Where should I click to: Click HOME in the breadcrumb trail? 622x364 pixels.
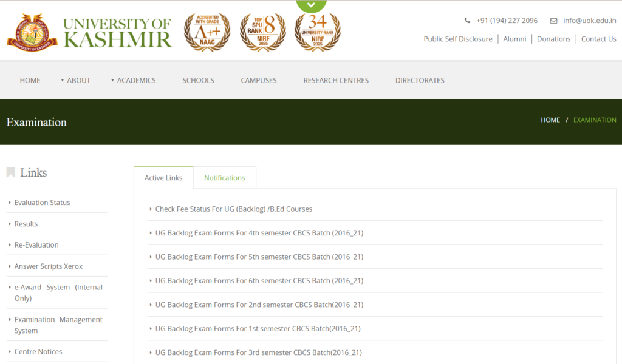click(550, 120)
